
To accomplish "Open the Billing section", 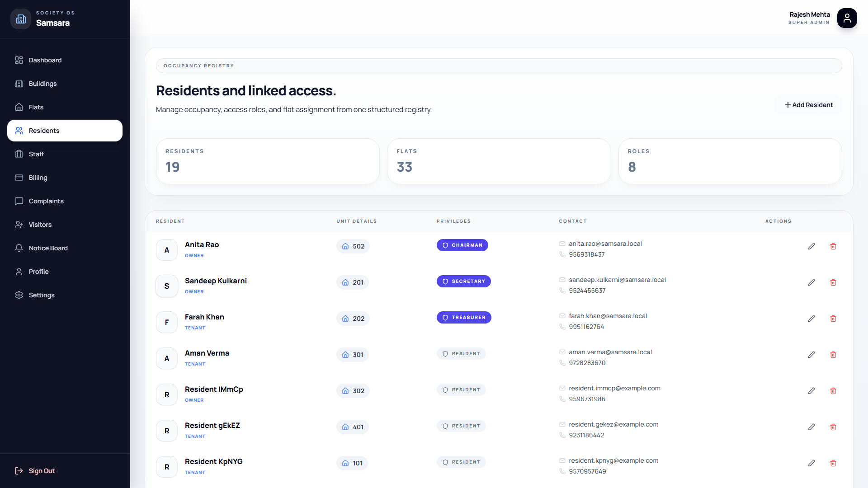I will (38, 178).
